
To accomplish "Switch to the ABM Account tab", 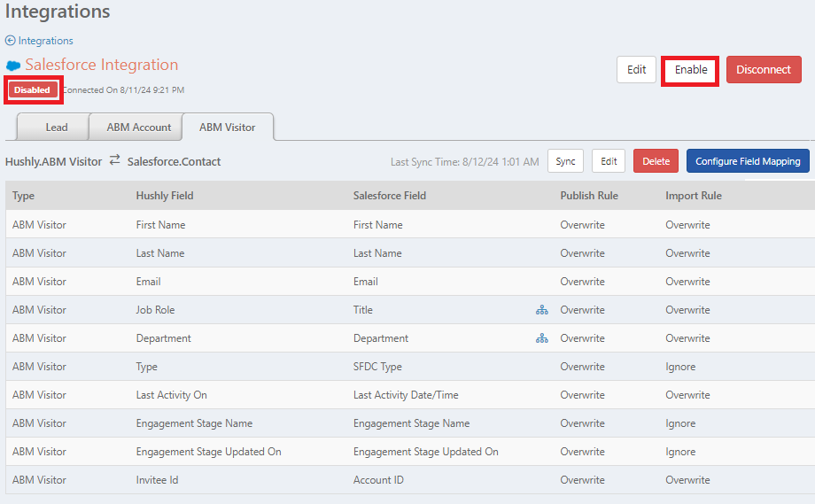I will (x=136, y=128).
